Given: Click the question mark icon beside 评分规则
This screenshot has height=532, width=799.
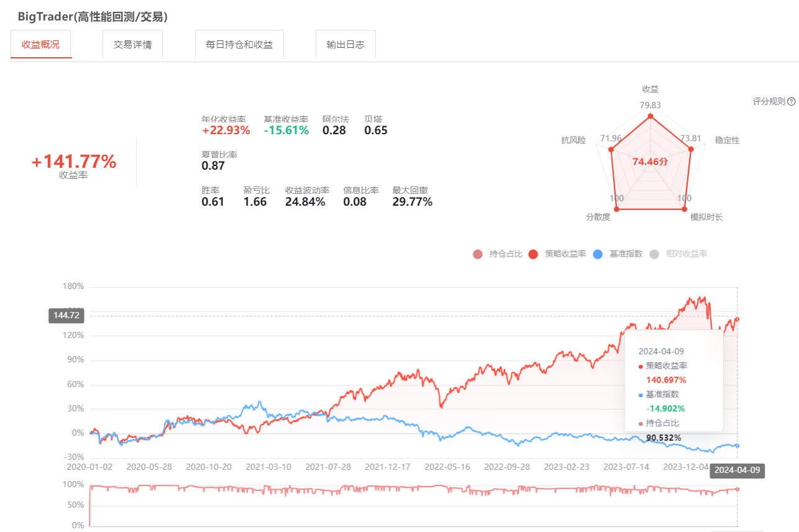Looking at the screenshot, I should point(792,101).
